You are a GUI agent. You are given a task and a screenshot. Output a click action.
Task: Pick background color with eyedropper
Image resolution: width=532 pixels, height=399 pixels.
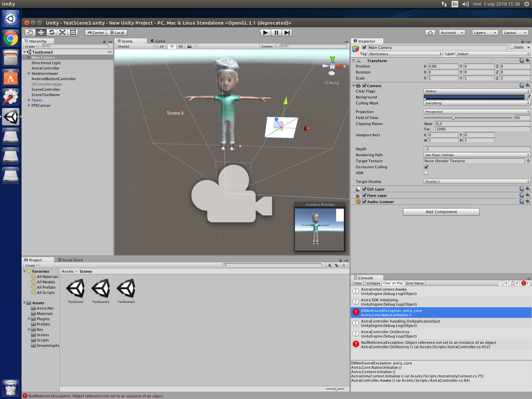tap(528, 97)
